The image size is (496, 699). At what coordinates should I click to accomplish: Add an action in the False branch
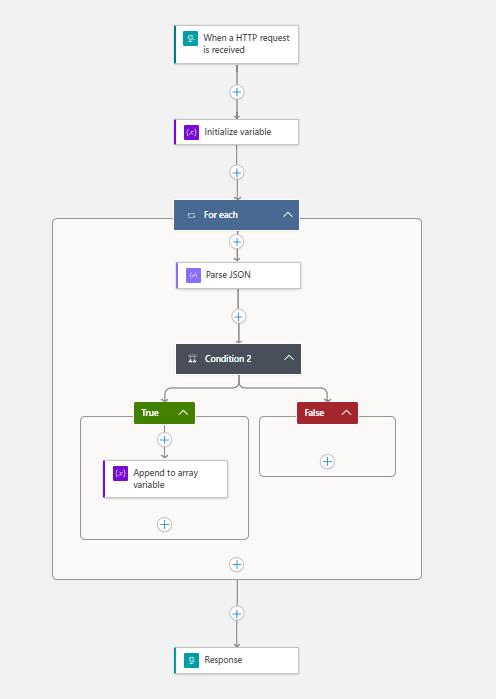[x=328, y=461]
